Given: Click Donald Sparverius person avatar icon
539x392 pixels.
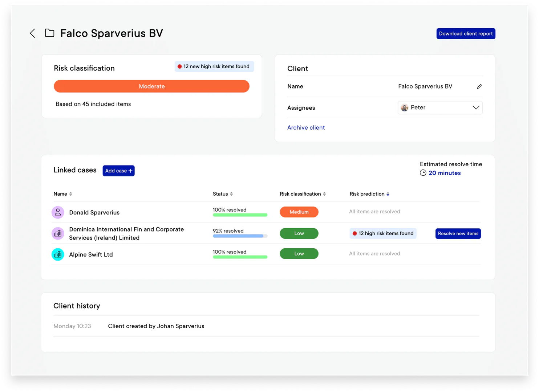Looking at the screenshot, I should (x=58, y=212).
